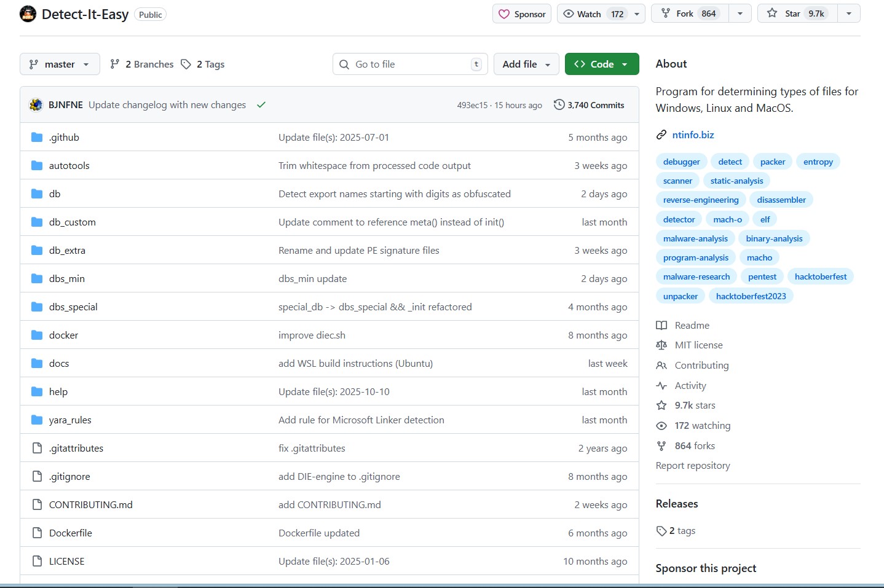The image size is (884, 588).
Task: View the 2 Branches list
Action: click(x=142, y=64)
